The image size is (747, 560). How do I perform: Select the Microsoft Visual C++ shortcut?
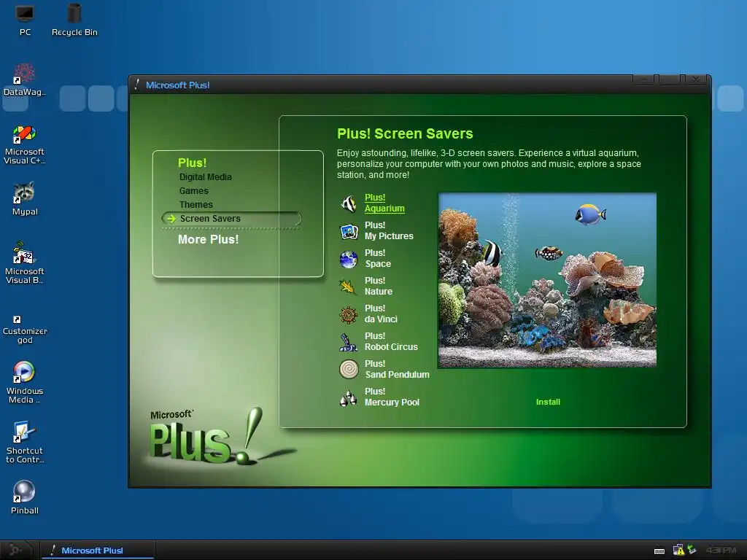(x=24, y=144)
